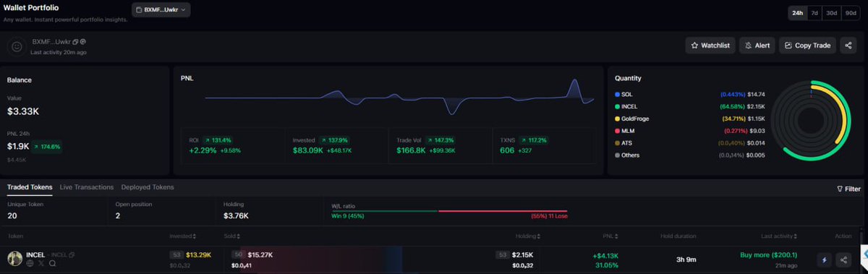Image resolution: width=868 pixels, height=274 pixels.
Task: Switch time range to 7d
Action: 814,13
